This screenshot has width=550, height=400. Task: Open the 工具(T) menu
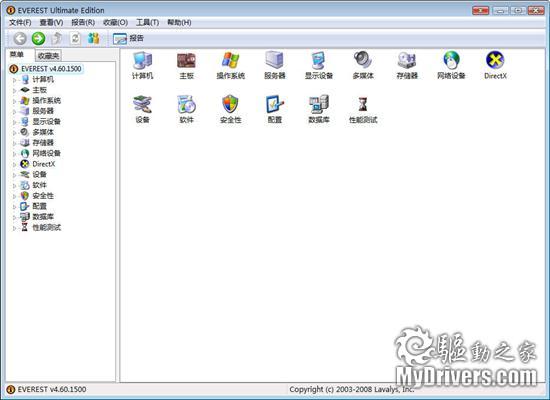pos(147,22)
